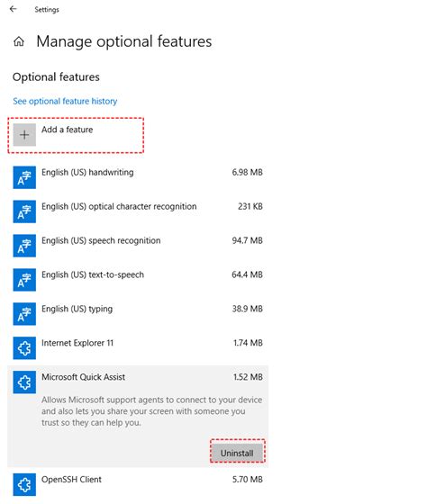427x504 pixels.
Task: Click the English (US) typing language icon
Action: click(24, 314)
